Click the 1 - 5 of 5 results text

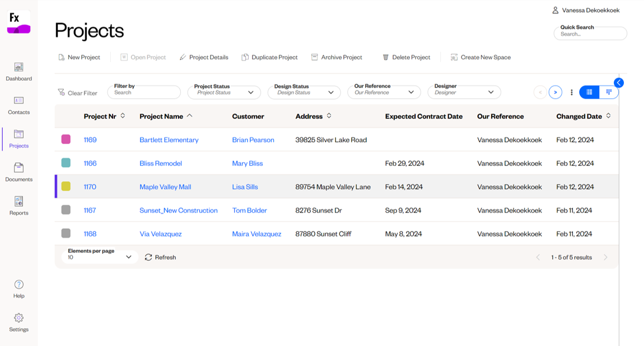coord(572,257)
